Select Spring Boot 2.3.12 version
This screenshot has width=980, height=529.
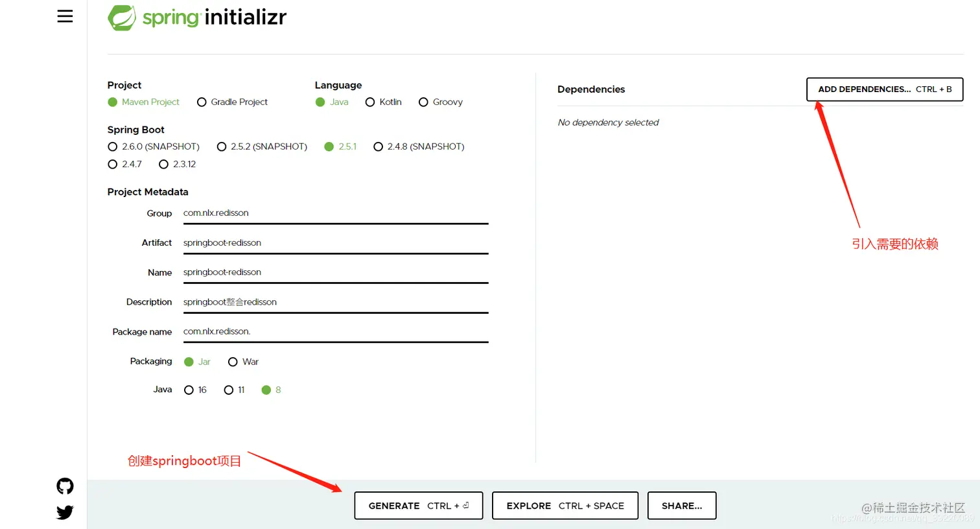177,164
